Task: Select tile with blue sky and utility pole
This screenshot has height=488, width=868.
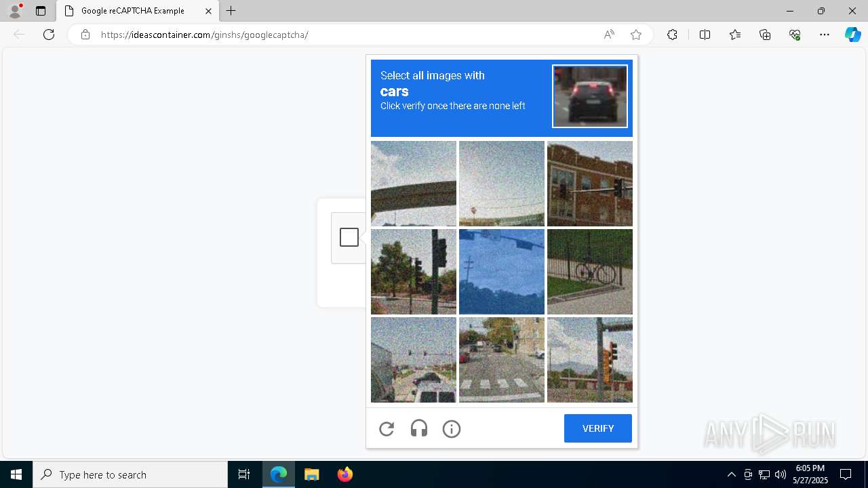Action: (x=502, y=272)
